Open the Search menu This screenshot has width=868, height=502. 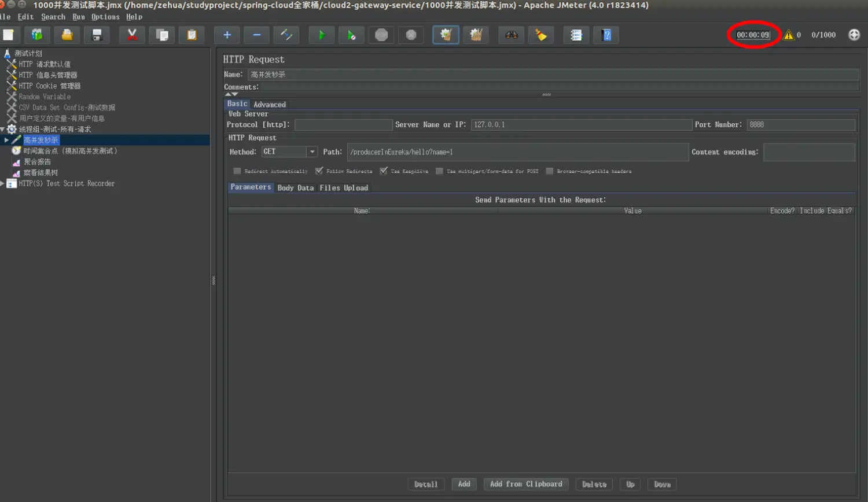point(53,17)
